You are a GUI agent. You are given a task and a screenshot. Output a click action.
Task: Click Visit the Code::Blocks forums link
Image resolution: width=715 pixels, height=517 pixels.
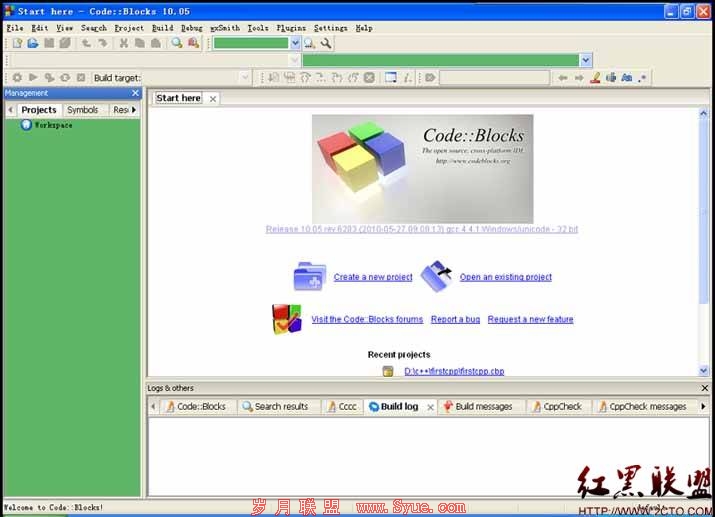click(x=367, y=319)
